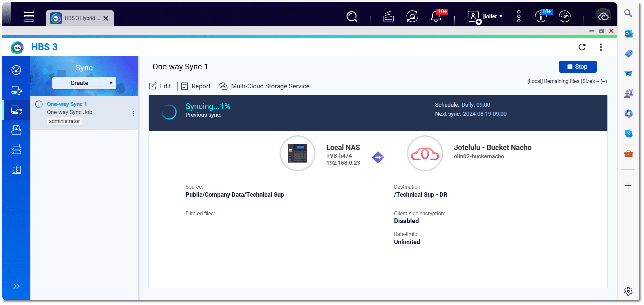644x305 pixels.
Task: Open the shopping tag icon in browser sidebar
Action: pos(628,53)
